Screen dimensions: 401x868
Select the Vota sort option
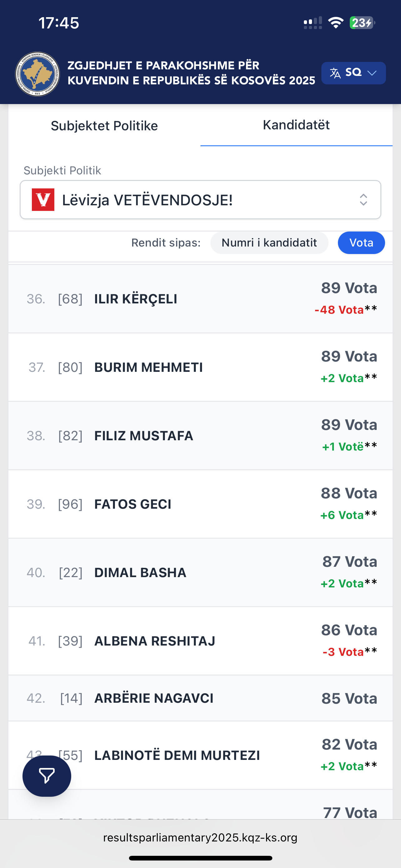361,242
